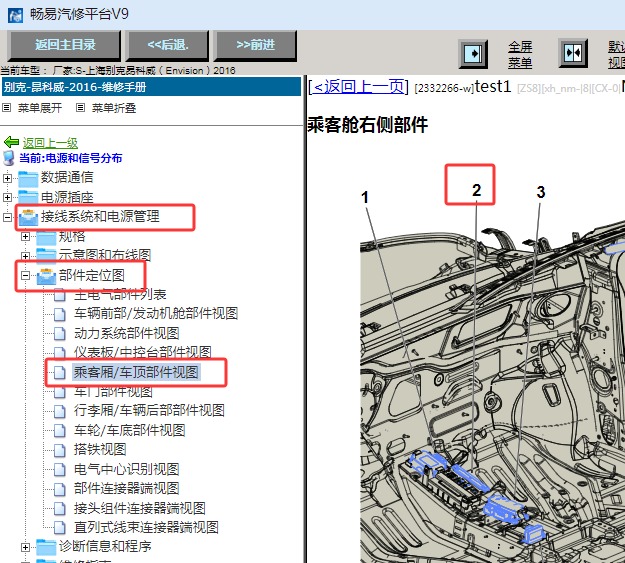Expand the 诊断信息和程序 folder node
The width and height of the screenshot is (625, 563).
click(25, 547)
